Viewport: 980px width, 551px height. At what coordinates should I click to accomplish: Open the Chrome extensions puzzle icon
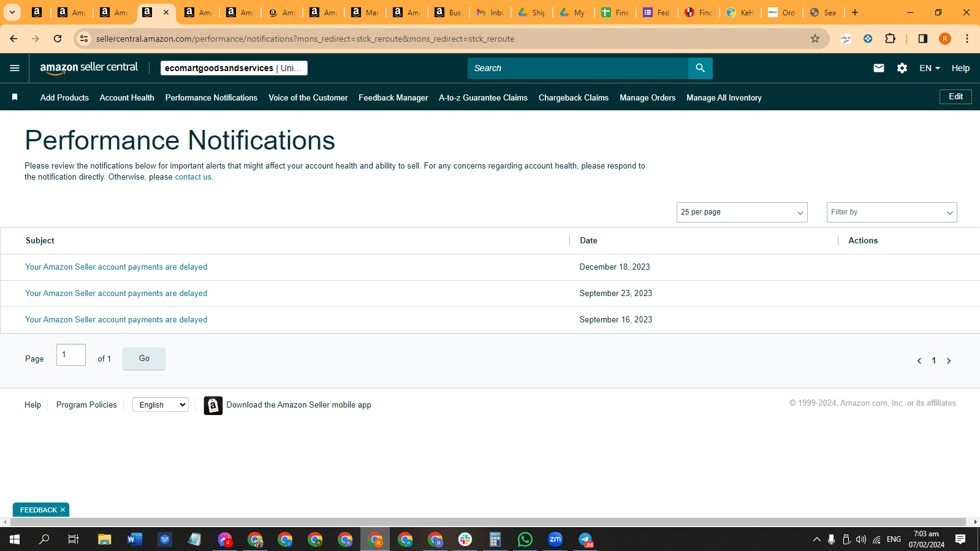click(891, 39)
